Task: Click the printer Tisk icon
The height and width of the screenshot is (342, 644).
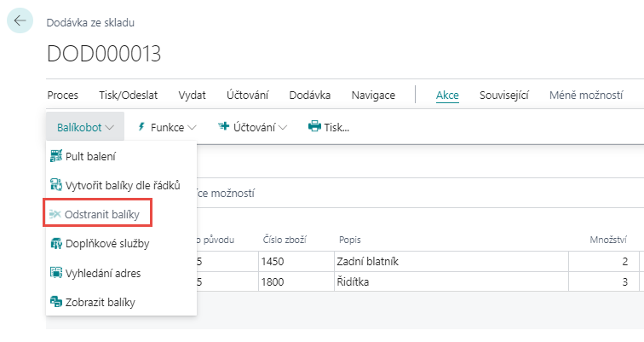Action: coord(314,126)
